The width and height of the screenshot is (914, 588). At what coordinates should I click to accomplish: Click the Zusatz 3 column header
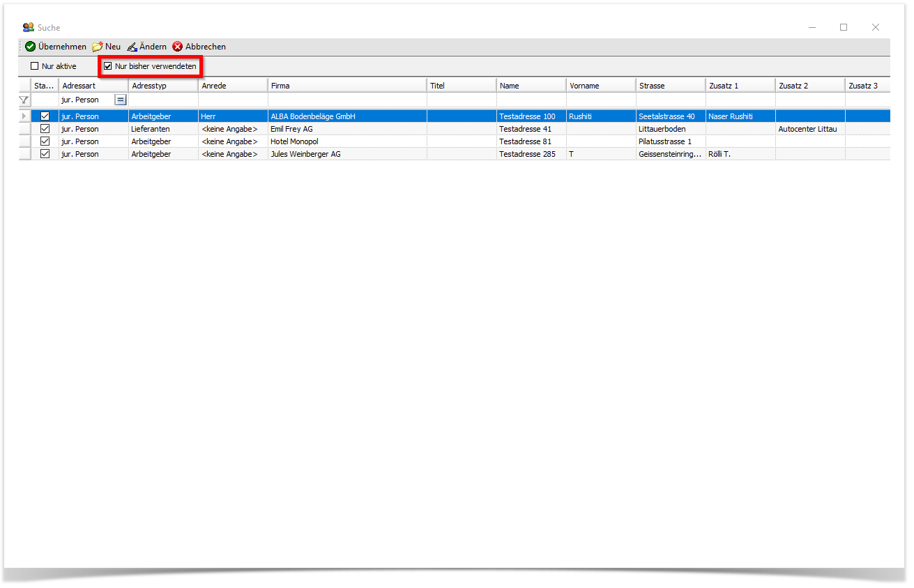pos(868,86)
